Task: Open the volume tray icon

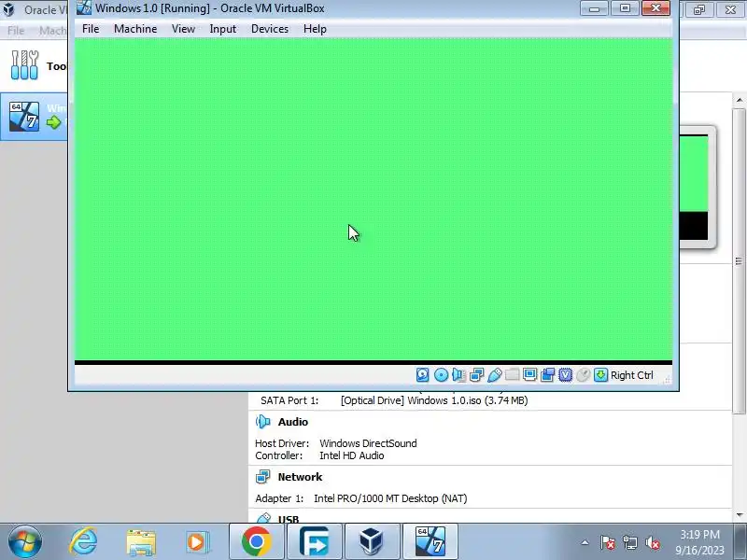Action: click(x=652, y=543)
